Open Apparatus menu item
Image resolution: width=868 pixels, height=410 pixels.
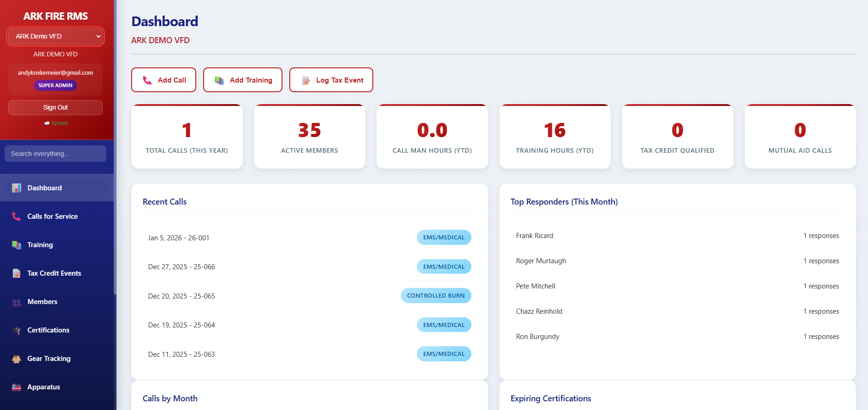(57, 387)
